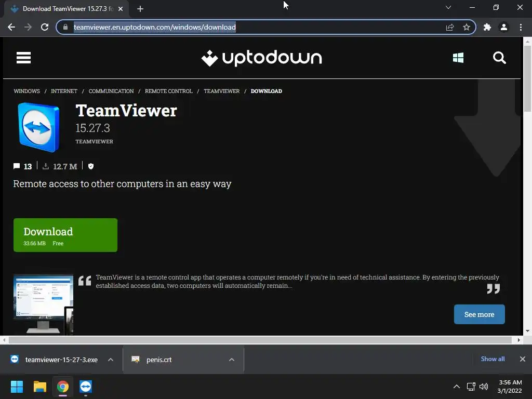The image size is (532, 399).
Task: Close the downloads bar
Action: tap(523, 359)
